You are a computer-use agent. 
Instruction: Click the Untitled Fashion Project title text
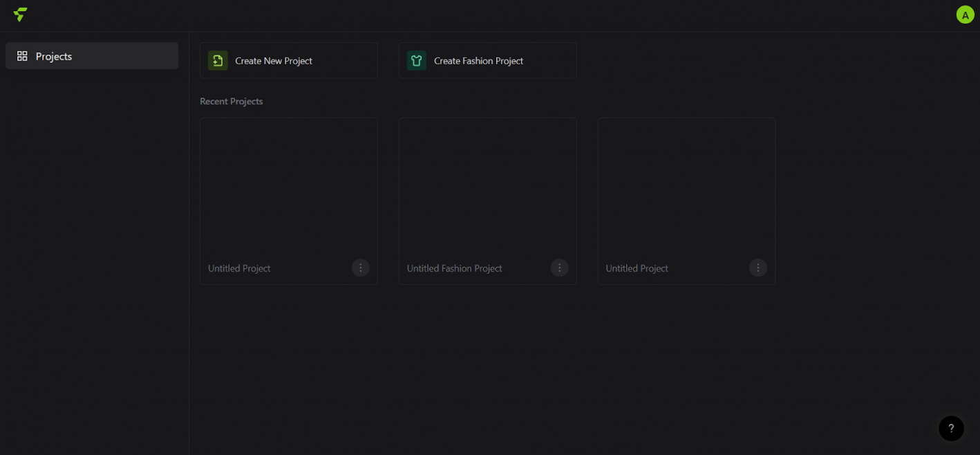(454, 268)
